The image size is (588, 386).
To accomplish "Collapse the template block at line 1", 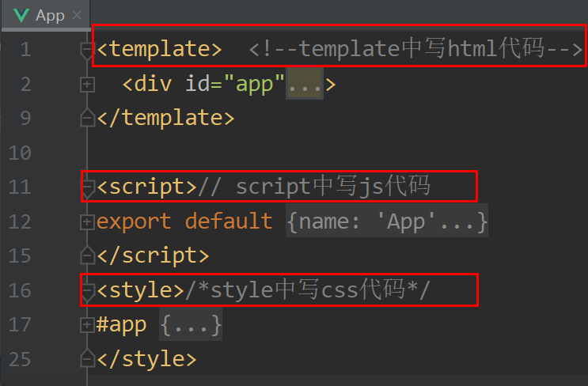I will 87,50.
